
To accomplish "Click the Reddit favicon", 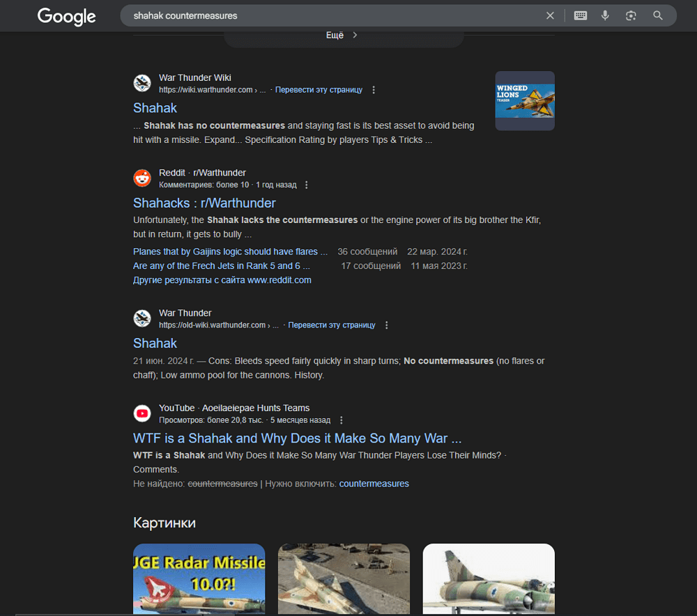I will (x=142, y=178).
